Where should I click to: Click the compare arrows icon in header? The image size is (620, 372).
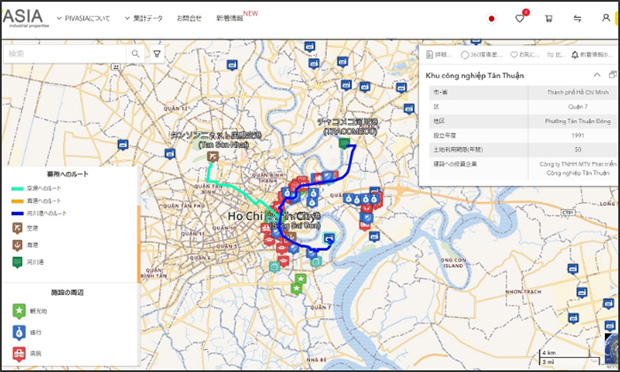click(x=577, y=18)
